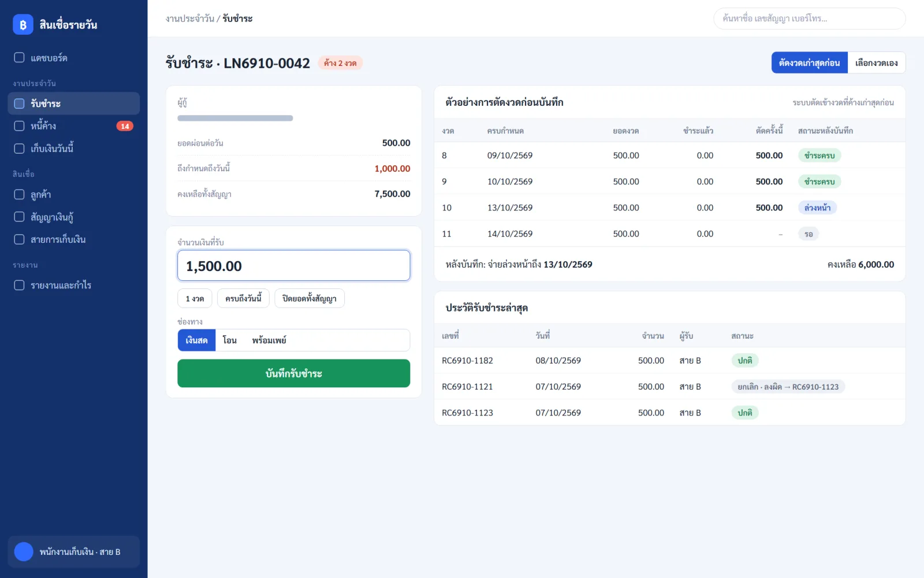This screenshot has width=924, height=578.
Task: Click ปิดยอดทั้งสัญญา quick amount button
Action: [310, 298]
